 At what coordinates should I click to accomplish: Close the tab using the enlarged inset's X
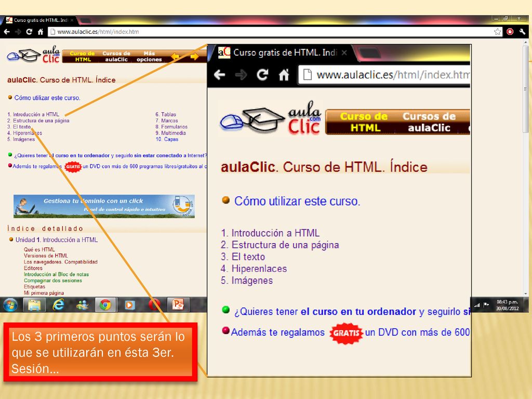[344, 52]
